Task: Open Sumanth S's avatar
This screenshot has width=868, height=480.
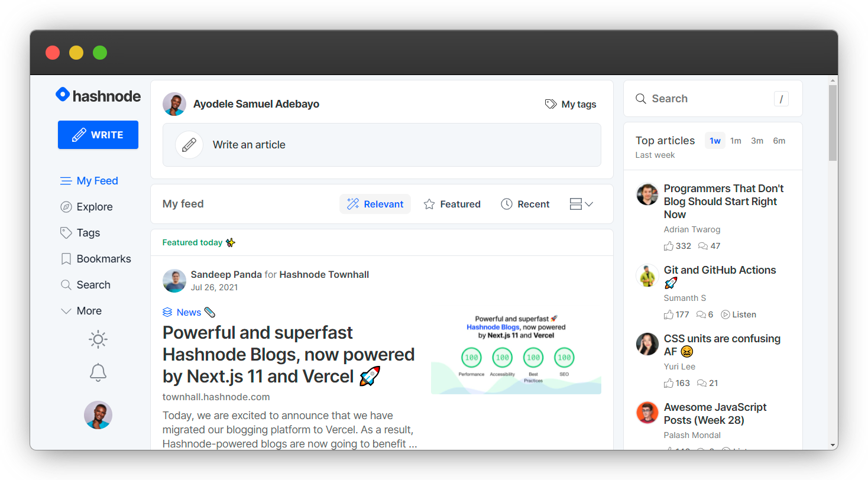Action: (x=647, y=275)
